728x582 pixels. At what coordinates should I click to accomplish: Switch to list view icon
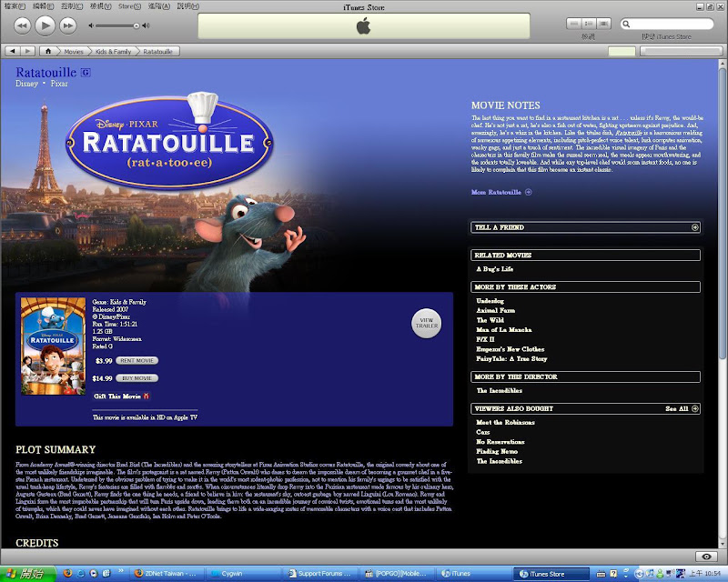point(574,24)
